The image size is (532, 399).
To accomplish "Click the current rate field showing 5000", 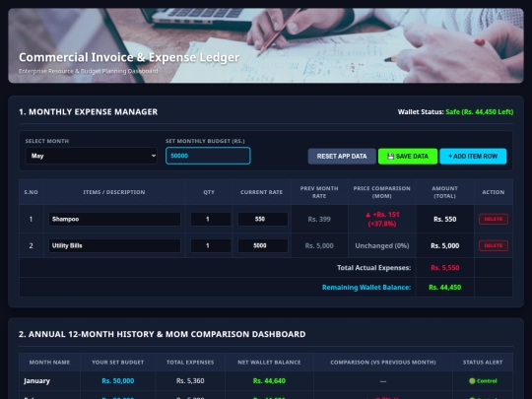I will tap(263, 245).
